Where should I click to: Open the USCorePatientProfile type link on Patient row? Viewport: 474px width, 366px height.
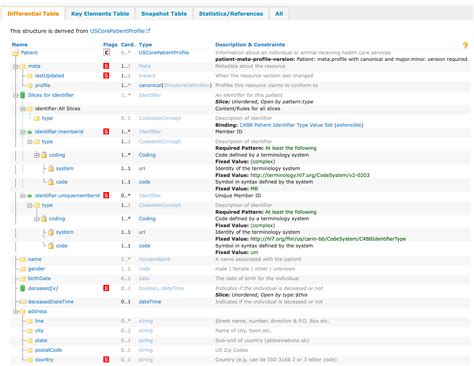coord(164,53)
